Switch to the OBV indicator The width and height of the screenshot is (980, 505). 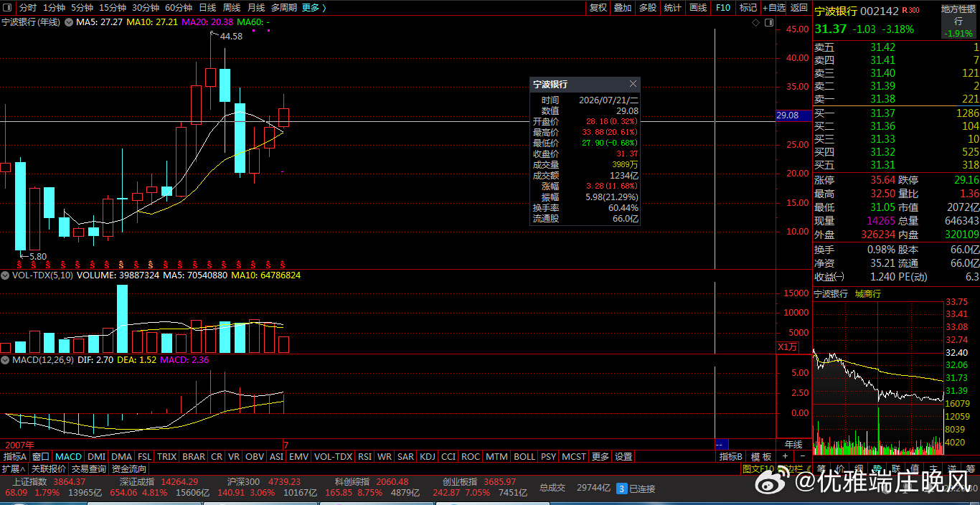click(255, 456)
